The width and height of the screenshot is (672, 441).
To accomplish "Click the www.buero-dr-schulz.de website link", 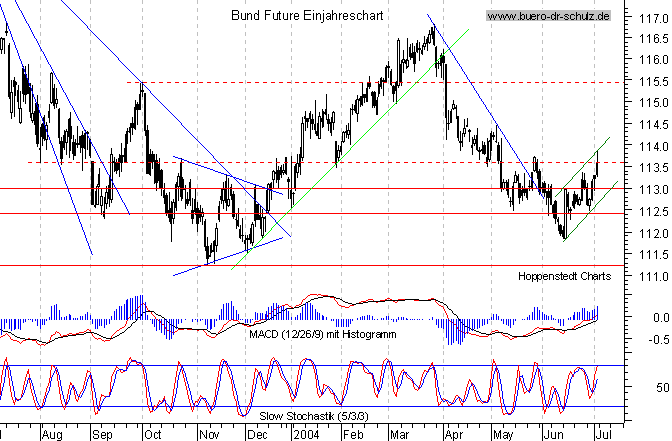I will [x=549, y=17].
